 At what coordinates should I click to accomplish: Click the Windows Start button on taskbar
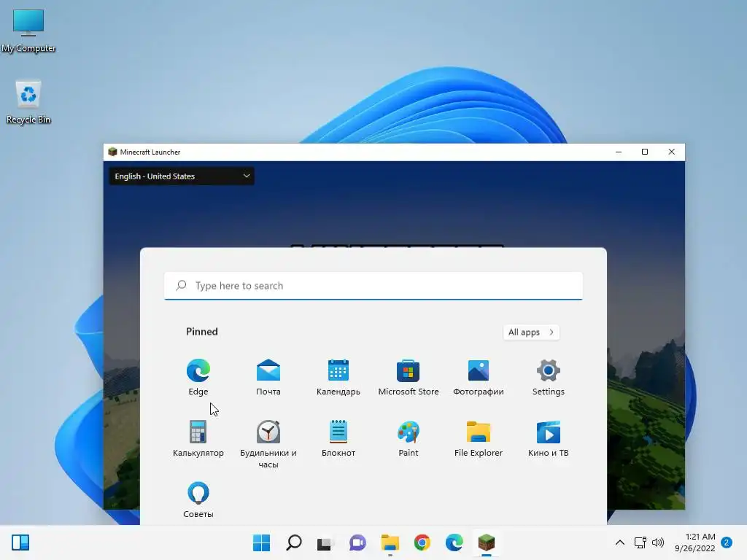261,542
